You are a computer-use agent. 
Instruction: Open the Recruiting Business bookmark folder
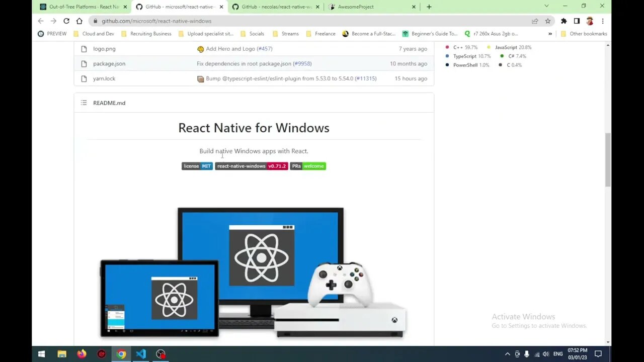146,34
